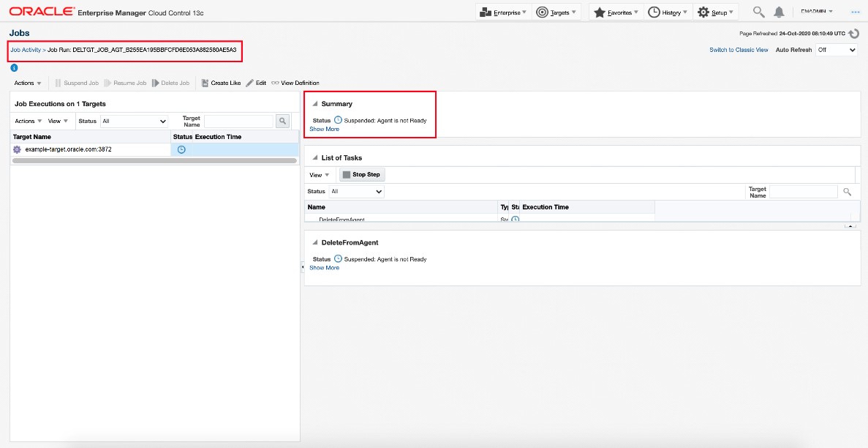The width and height of the screenshot is (868, 448).
Task: Collapse the Summary section
Action: coord(315,104)
